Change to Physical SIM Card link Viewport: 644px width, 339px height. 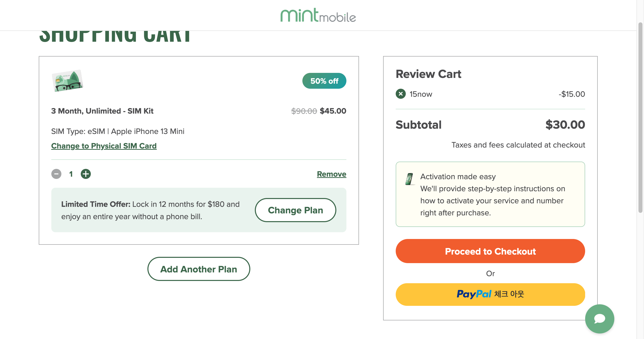tap(104, 146)
